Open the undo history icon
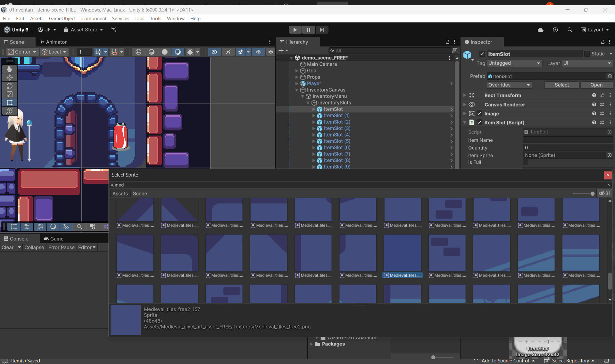Screen dimensions: 615x364 click(555, 30)
